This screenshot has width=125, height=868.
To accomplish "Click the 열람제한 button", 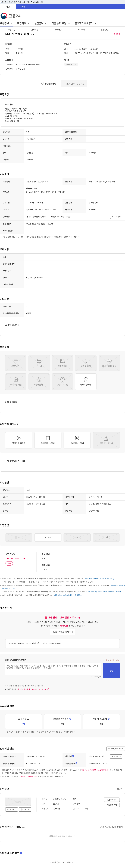I will 25,809.
